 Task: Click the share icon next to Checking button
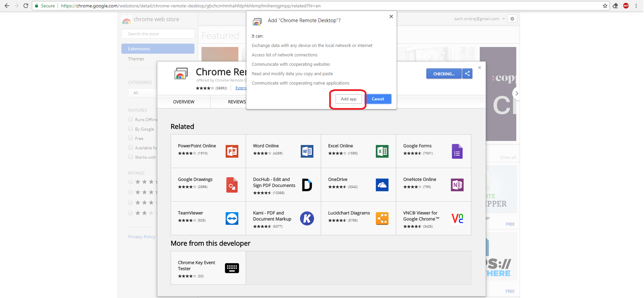tap(467, 74)
